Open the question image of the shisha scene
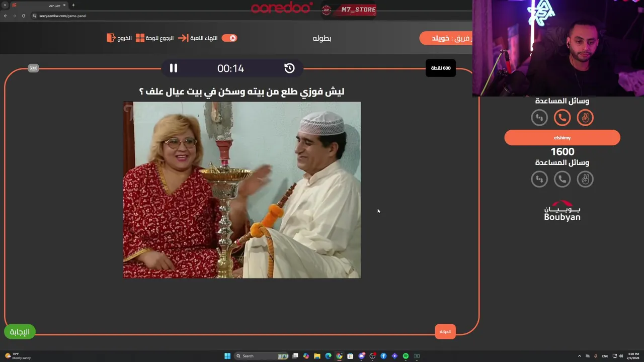Viewport: 644px width, 362px height. click(242, 190)
